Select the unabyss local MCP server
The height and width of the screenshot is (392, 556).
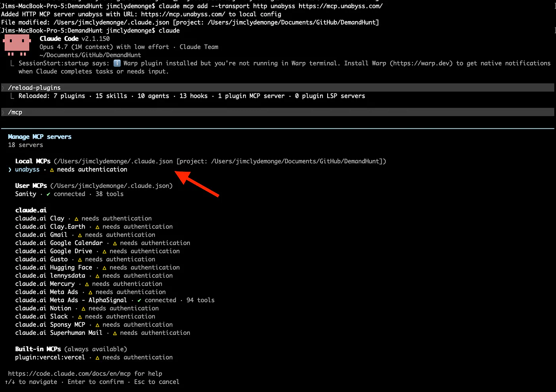pyautogui.click(x=27, y=170)
